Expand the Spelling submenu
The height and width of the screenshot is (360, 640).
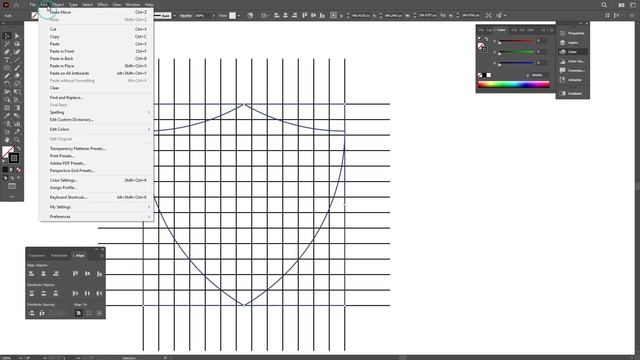(x=97, y=112)
